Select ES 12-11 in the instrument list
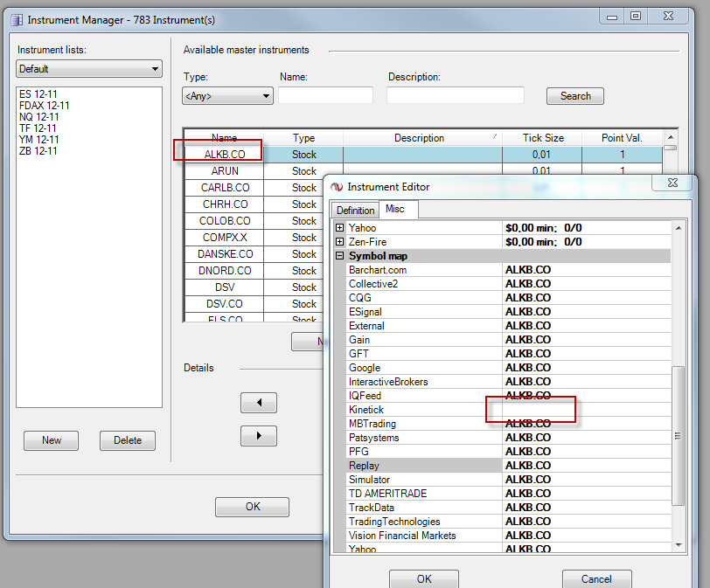This screenshot has height=588, width=710. 38,94
